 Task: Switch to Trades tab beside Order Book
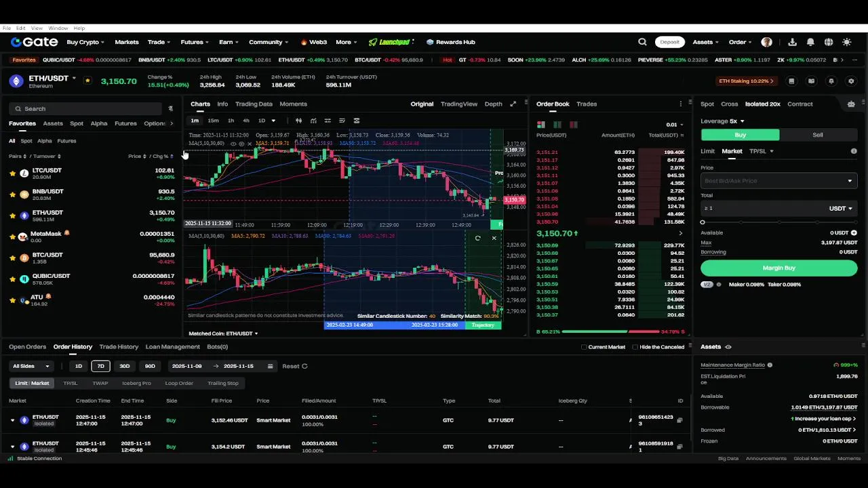(587, 104)
